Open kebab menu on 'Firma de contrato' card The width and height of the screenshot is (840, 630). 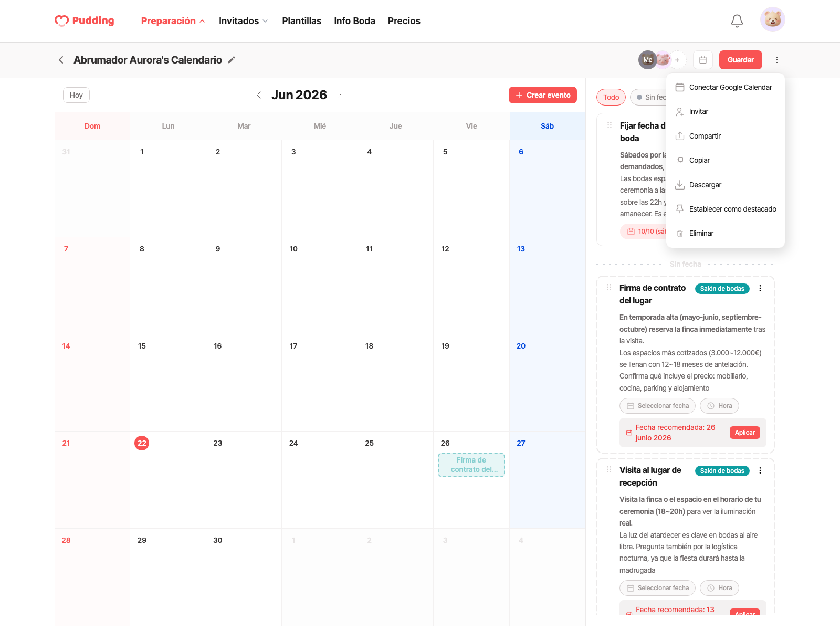(760, 288)
